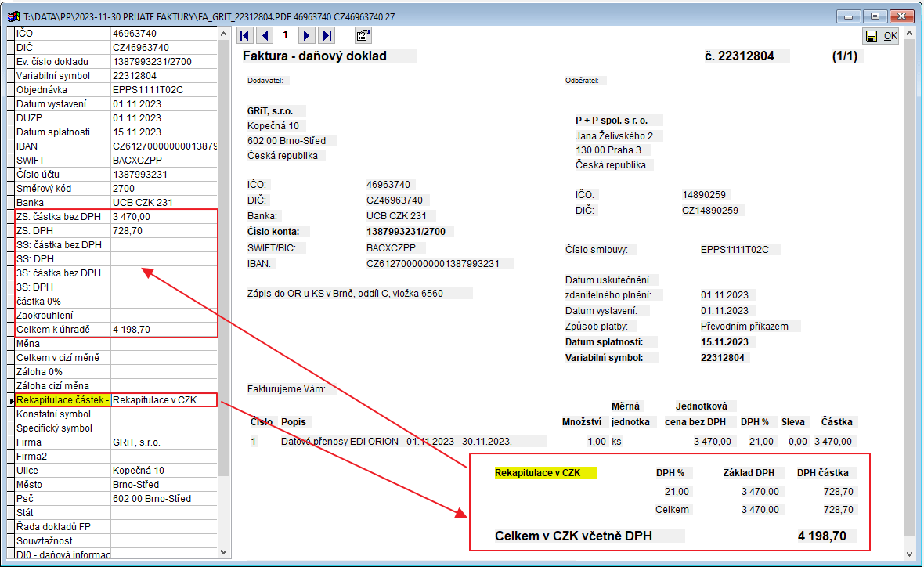Click the Směrový kód value 2700
Image resolution: width=924 pixels, height=567 pixels.
[164, 190]
